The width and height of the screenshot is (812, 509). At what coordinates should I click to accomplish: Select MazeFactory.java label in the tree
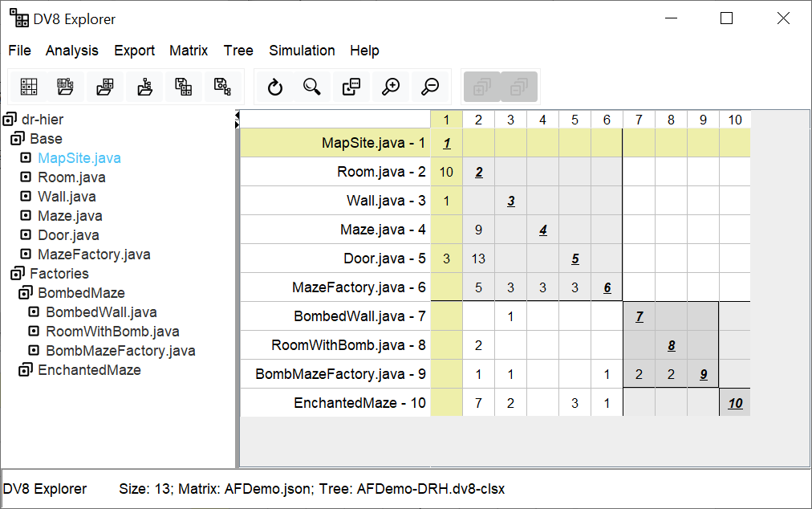point(94,254)
